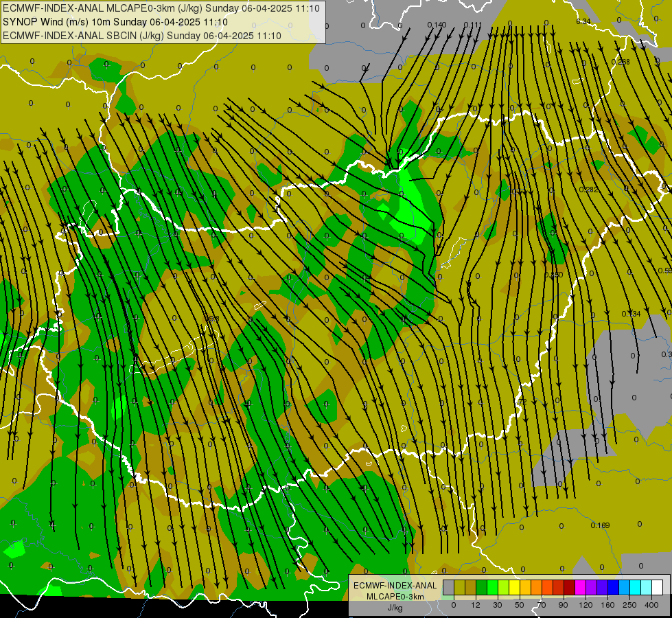Viewport: 672px width, 618px height.
Task: Click the map value 0.268
Action: pyautogui.click(x=621, y=62)
